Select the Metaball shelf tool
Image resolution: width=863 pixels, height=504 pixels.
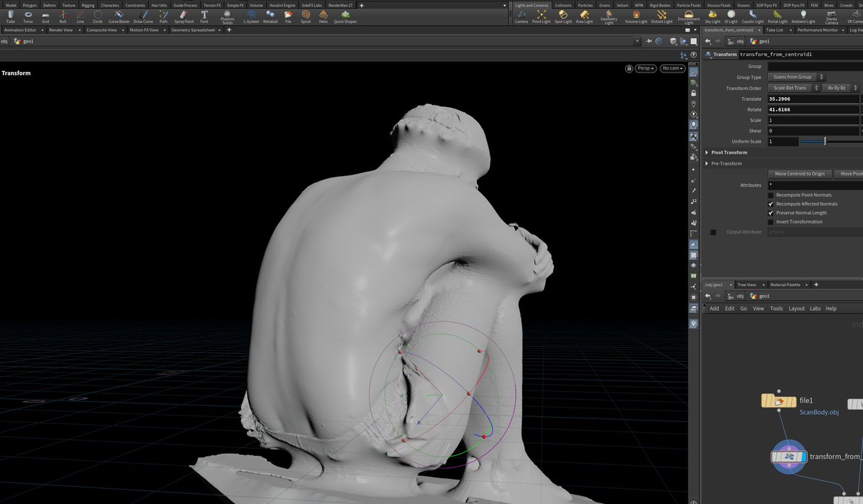pos(270,16)
